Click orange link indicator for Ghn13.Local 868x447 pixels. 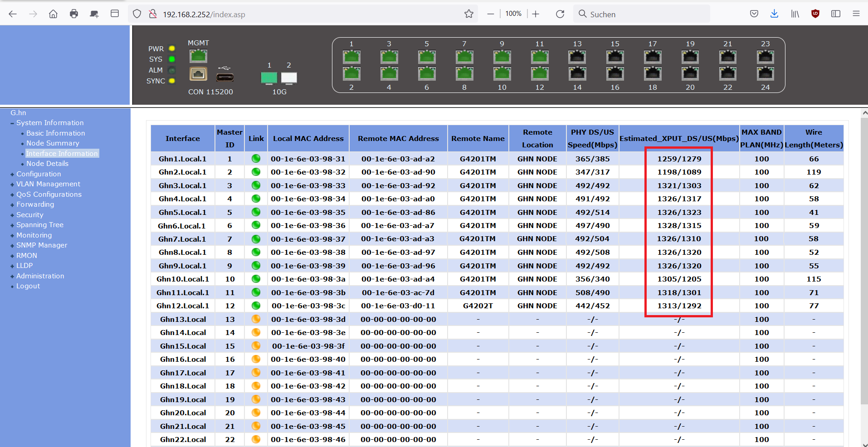[256, 319]
